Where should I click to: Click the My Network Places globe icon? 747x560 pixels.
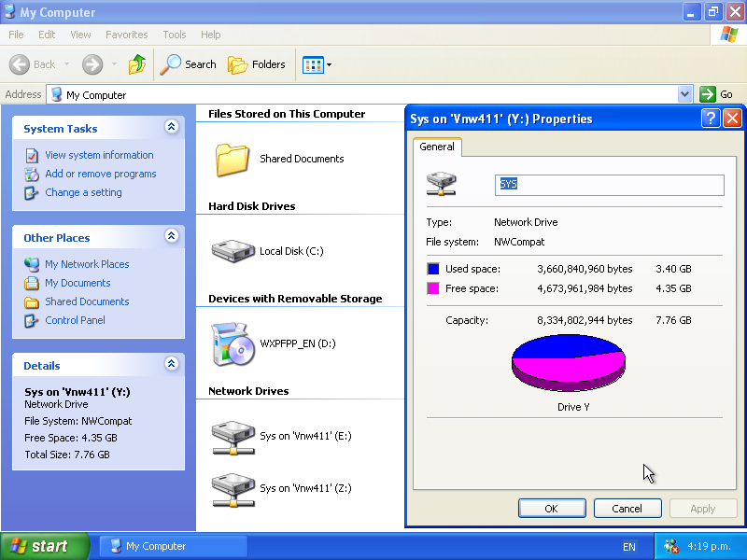click(32, 264)
